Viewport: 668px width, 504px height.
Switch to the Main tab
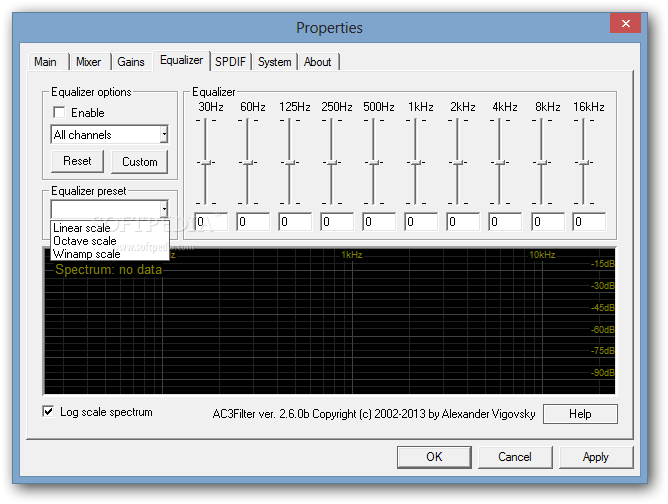46,62
